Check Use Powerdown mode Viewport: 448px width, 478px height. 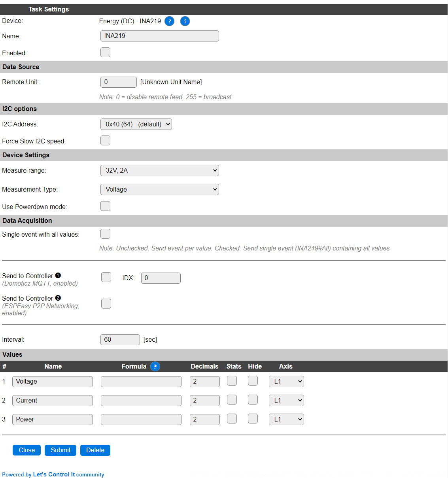pyautogui.click(x=105, y=206)
